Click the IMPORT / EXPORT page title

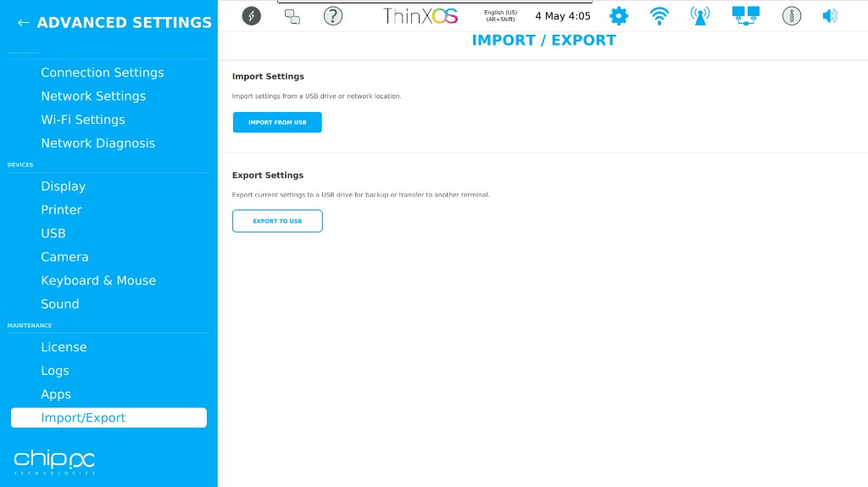point(543,41)
